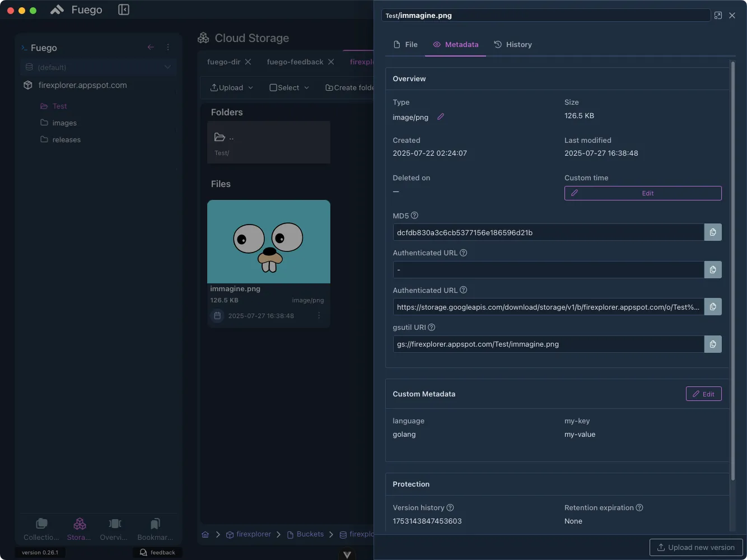The width and height of the screenshot is (747, 560).
Task: Switch to the fuego-dir tab
Action: (224, 62)
